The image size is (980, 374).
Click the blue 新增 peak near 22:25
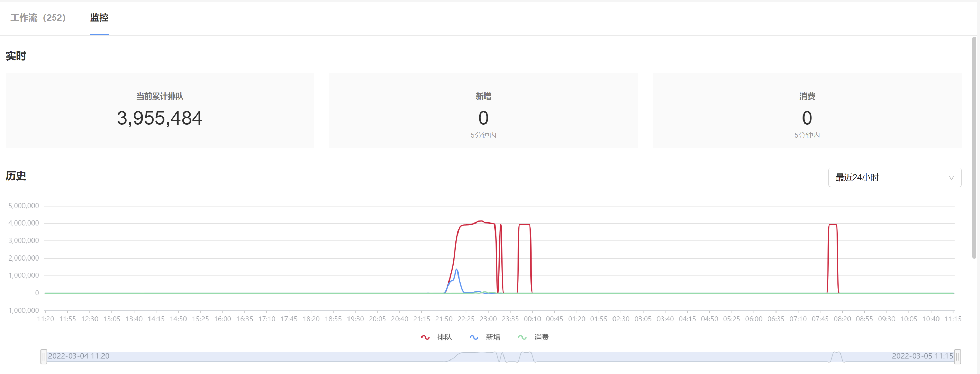(456, 270)
